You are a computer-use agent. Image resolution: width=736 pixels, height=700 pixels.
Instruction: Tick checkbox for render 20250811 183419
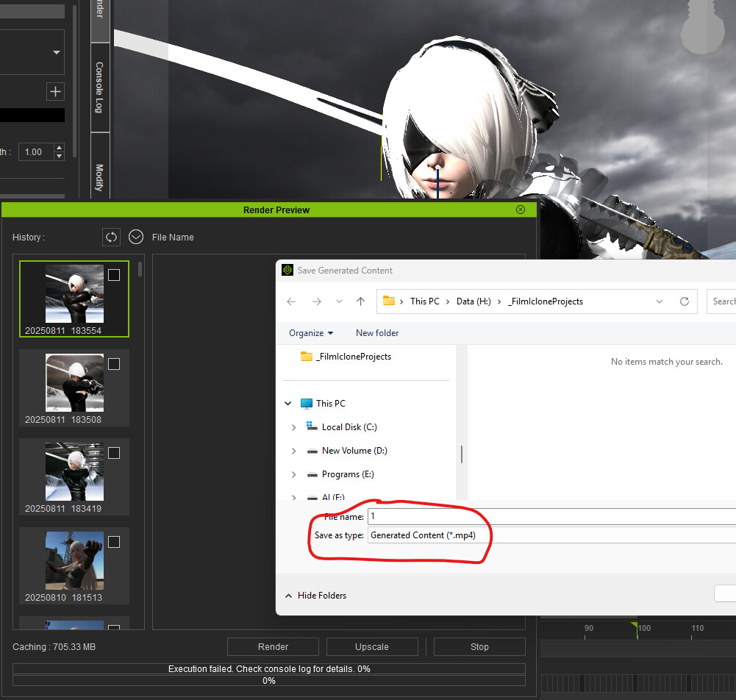[x=114, y=453]
